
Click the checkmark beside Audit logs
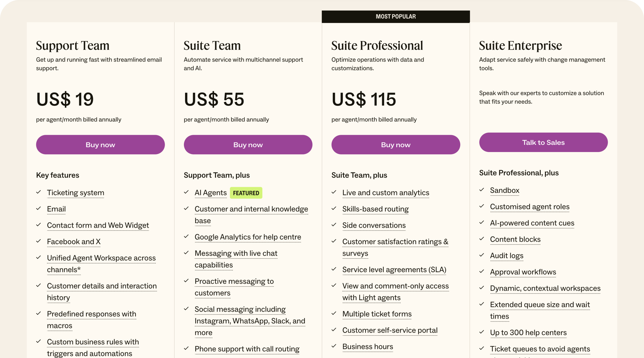pyautogui.click(x=482, y=255)
